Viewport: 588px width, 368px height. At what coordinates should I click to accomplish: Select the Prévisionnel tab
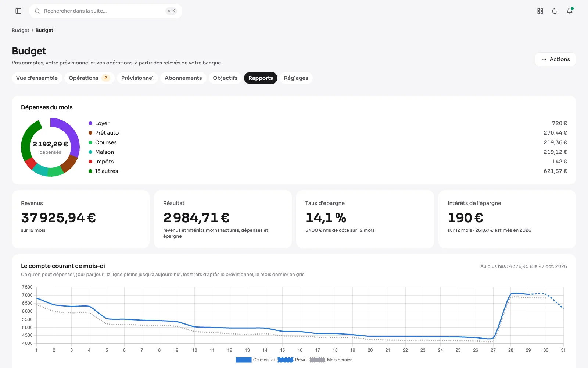pos(137,78)
